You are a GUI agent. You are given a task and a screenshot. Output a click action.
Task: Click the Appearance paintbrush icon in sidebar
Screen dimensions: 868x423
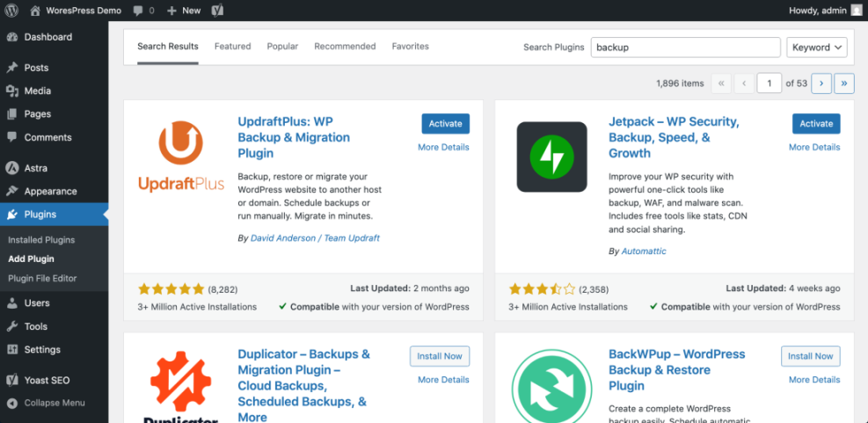(12, 191)
